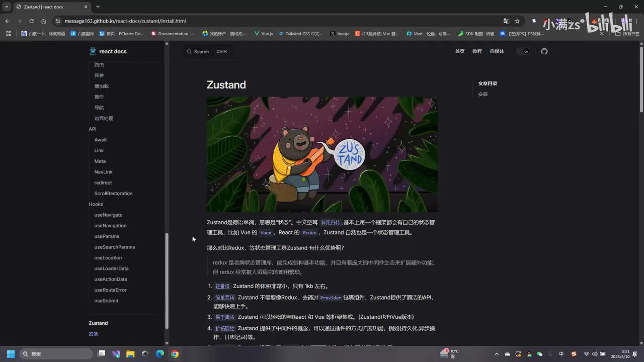Open the ScrollRestoration API page
This screenshot has width=644, height=362.
(x=114, y=194)
